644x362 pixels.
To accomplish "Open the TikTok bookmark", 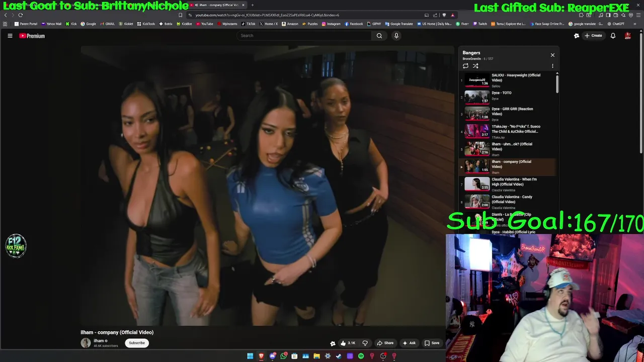I will point(248,24).
